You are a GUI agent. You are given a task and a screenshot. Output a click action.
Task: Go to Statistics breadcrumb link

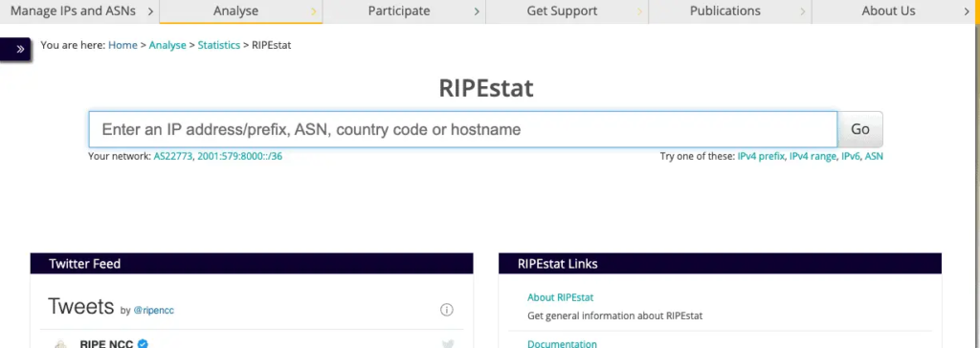219,45
